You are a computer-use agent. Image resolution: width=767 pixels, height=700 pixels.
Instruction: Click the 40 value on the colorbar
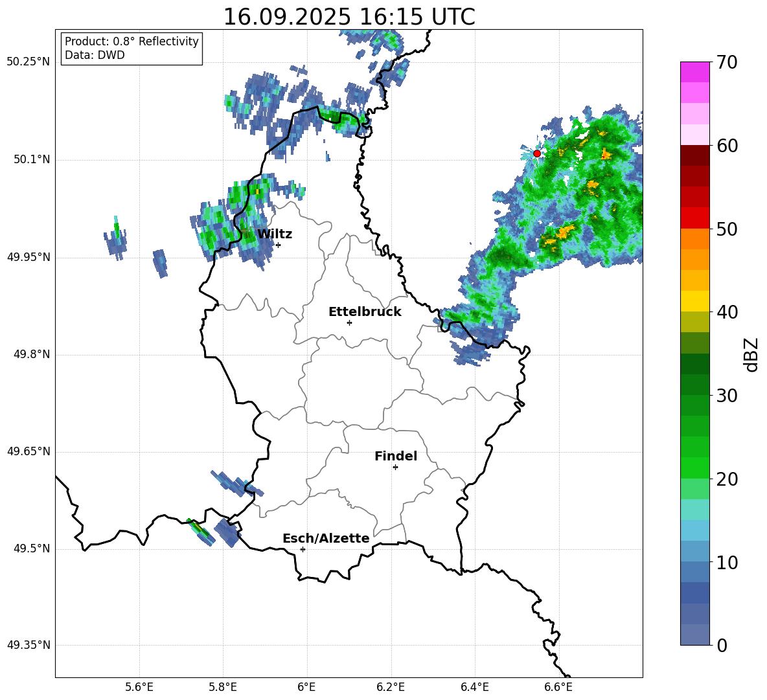[727, 312]
